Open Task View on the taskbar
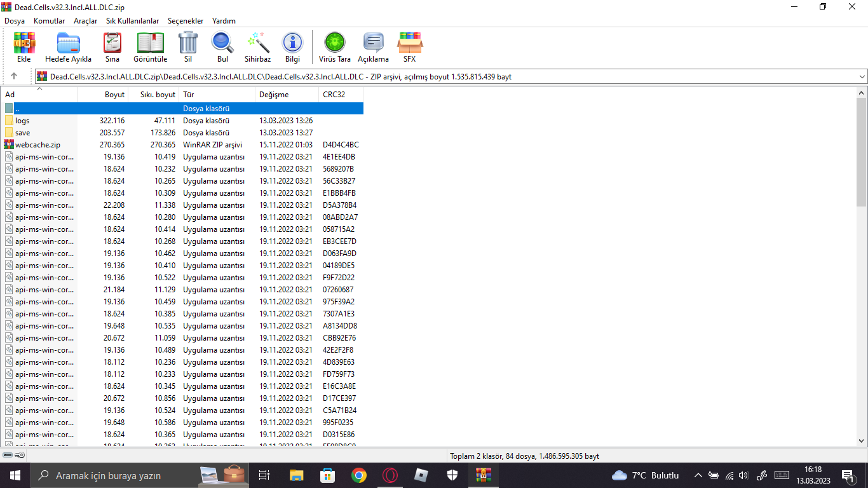The width and height of the screenshot is (868, 488). pos(264,475)
